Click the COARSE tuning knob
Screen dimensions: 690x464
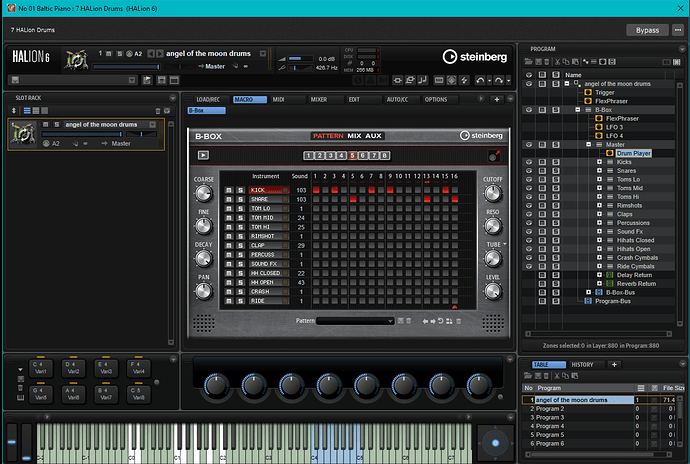click(203, 193)
